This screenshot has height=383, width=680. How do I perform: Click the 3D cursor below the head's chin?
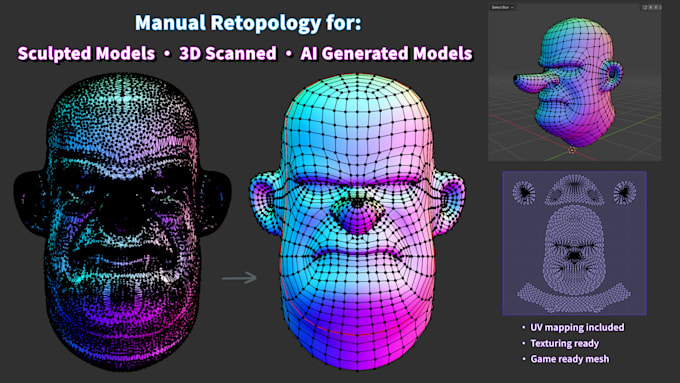pyautogui.click(x=572, y=150)
